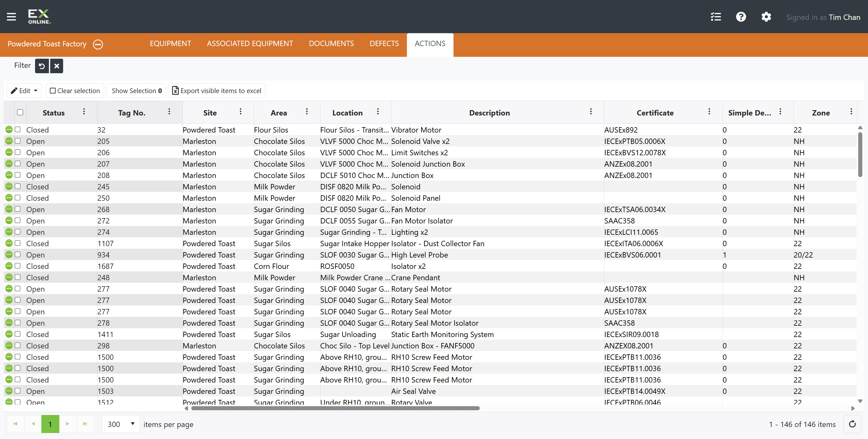Toggle the select-all header checkbox
The height and width of the screenshot is (439, 868).
(x=20, y=112)
